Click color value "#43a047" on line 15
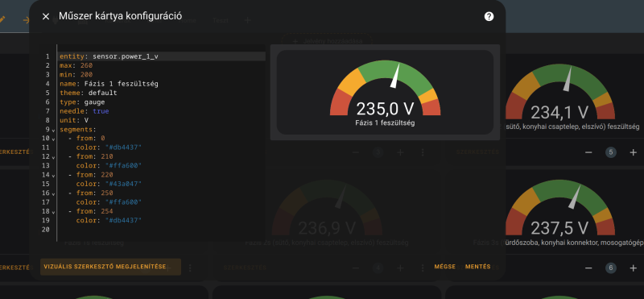644x299 pixels. (123, 184)
